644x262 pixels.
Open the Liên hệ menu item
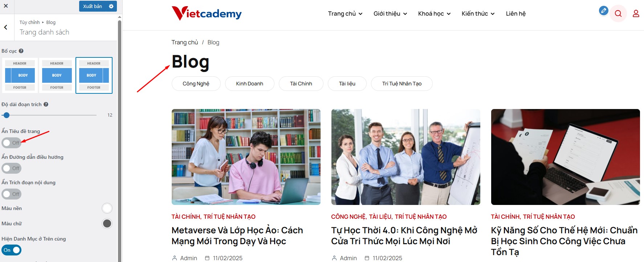click(515, 14)
